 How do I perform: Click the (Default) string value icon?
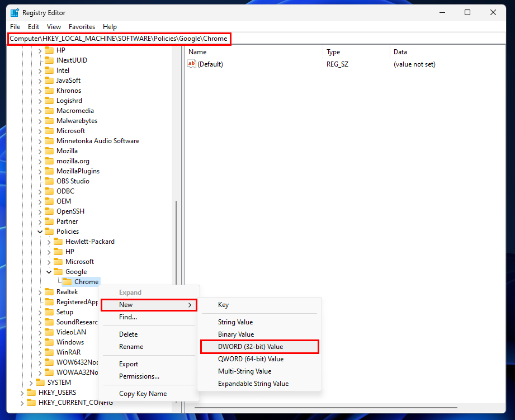[191, 64]
